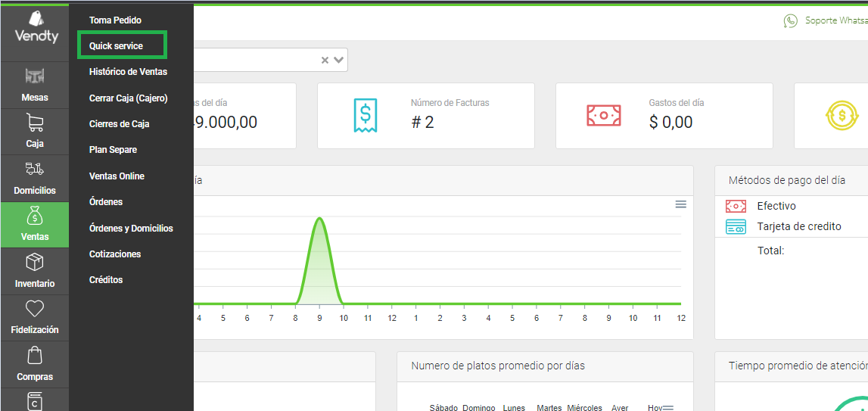Click the chart peak at hour 9
Screen dimensions: 868x411
click(x=319, y=218)
